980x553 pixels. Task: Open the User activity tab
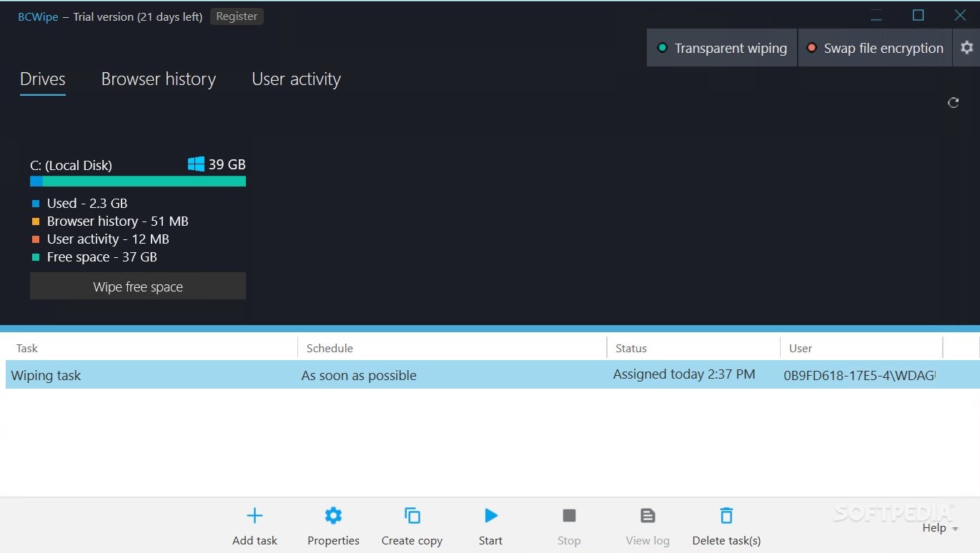[296, 79]
